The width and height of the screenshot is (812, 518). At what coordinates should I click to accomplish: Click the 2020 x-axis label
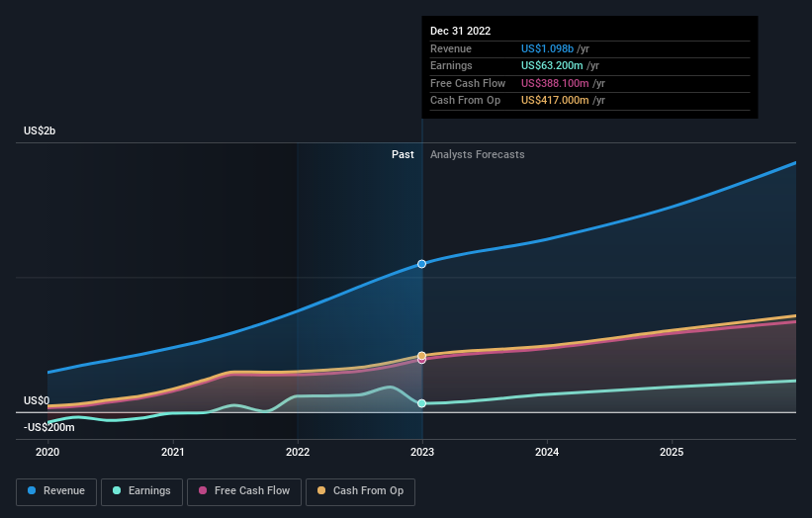47,452
